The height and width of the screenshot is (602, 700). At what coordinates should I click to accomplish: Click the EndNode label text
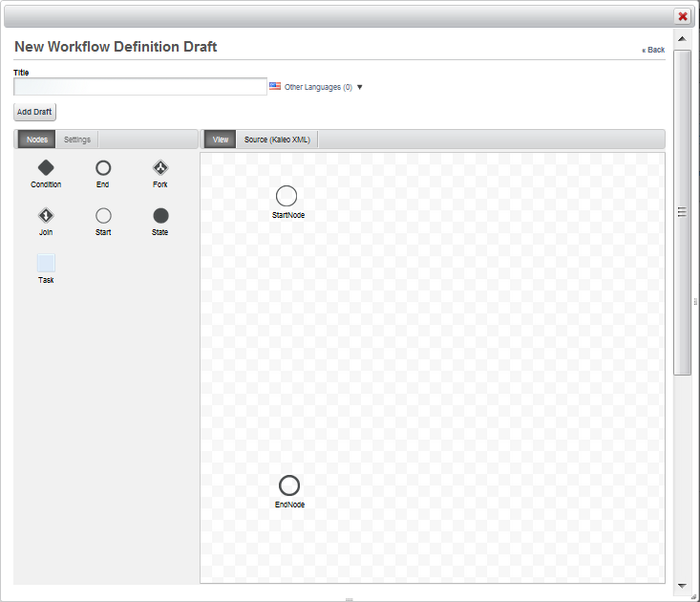(289, 505)
